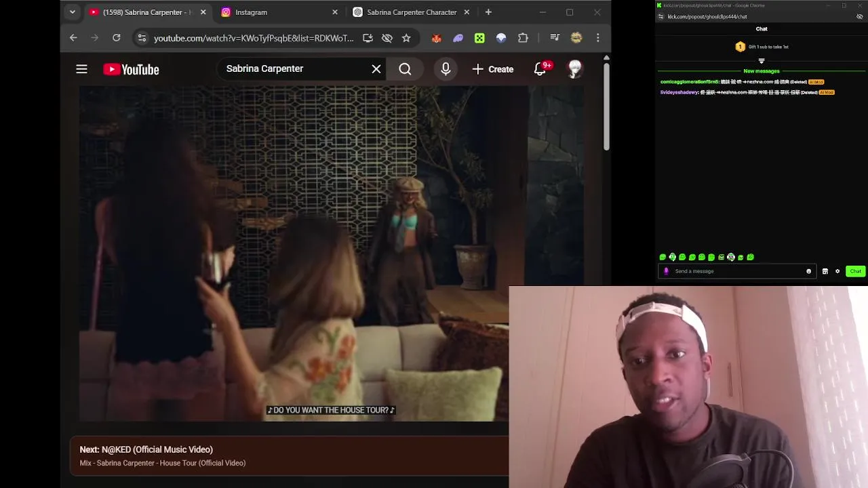This screenshot has width=868, height=488.
Task: Open Kick chat settings gear
Action: (x=837, y=271)
